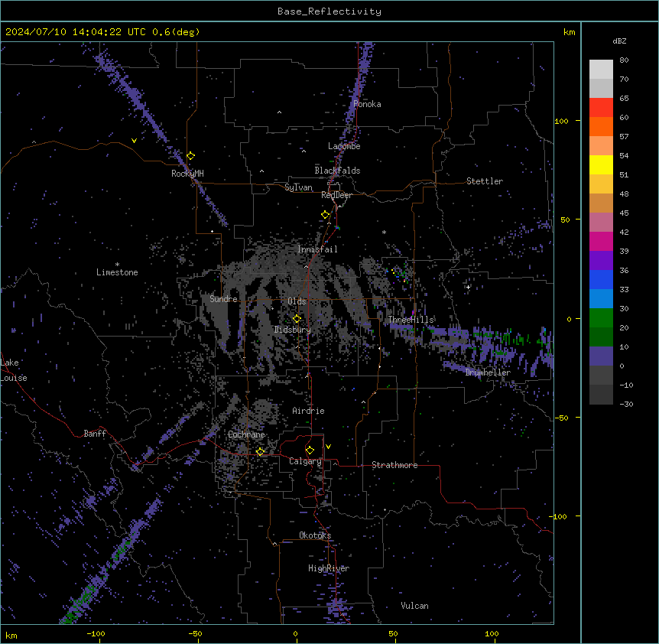Click the Calgary city label
The height and width of the screenshot is (644, 659).
click(x=305, y=461)
